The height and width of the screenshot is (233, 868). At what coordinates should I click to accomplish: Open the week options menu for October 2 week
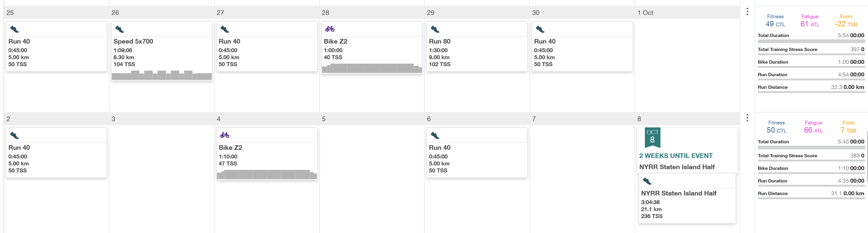[x=747, y=118]
